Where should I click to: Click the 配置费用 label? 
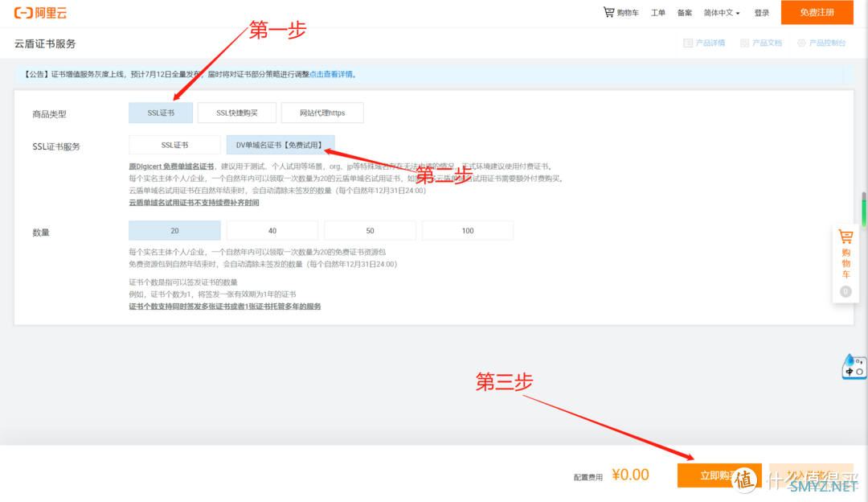[588, 477]
